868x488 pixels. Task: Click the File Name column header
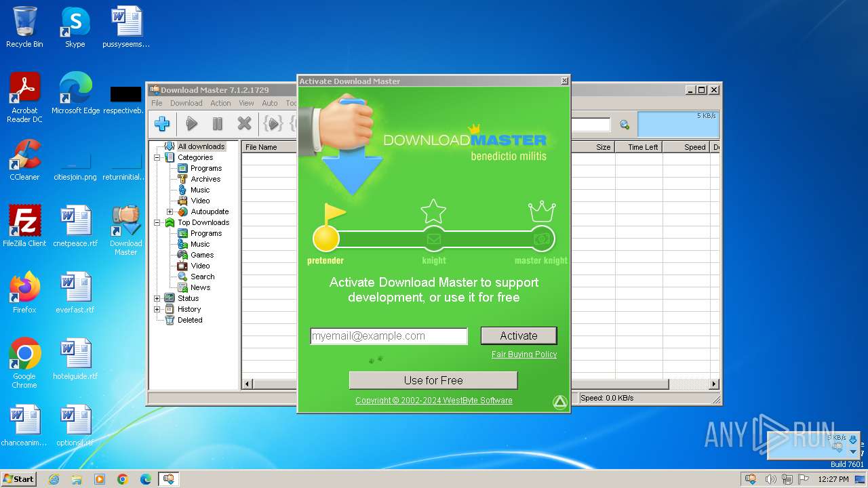click(x=269, y=147)
